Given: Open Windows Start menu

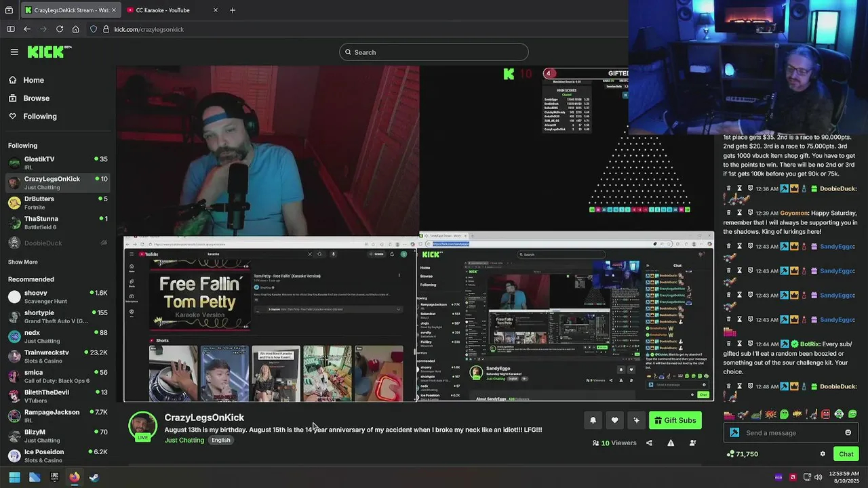Looking at the screenshot, I should tap(14, 477).
